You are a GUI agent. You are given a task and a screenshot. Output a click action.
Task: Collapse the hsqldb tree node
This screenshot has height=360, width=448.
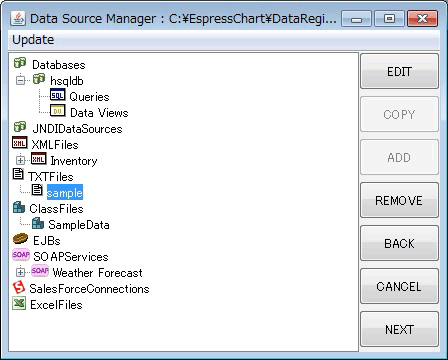(21, 80)
